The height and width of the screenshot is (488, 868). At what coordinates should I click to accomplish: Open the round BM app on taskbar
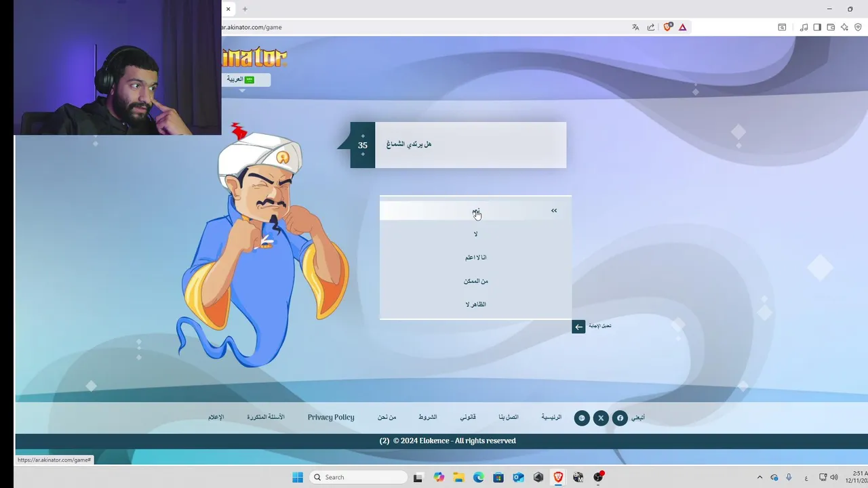tap(578, 477)
